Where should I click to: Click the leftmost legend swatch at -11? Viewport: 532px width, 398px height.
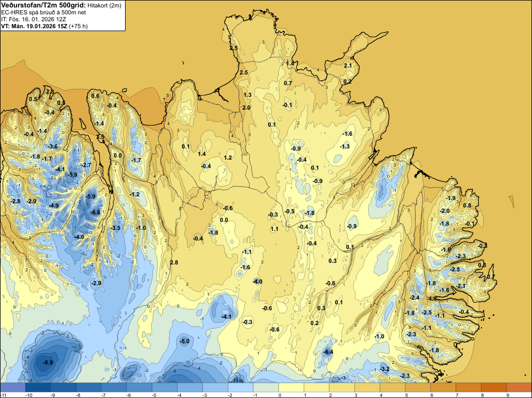[13, 387]
